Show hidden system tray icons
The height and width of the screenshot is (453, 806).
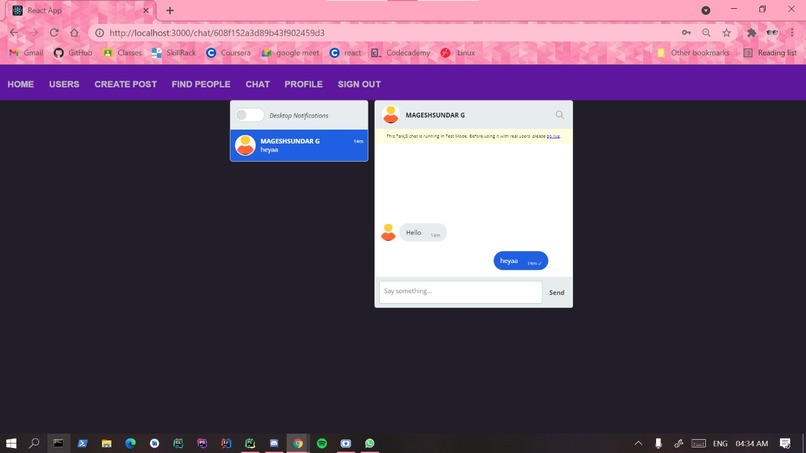(638, 443)
